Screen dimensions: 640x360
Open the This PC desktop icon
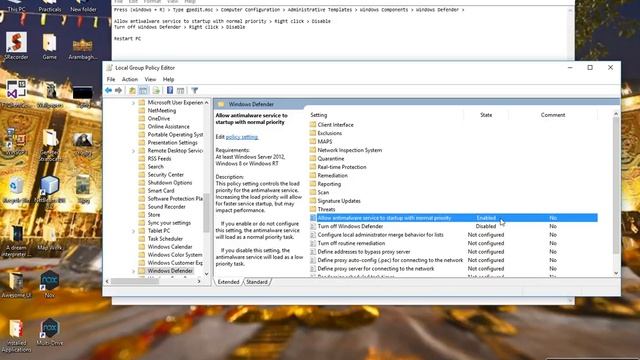tap(16, 6)
